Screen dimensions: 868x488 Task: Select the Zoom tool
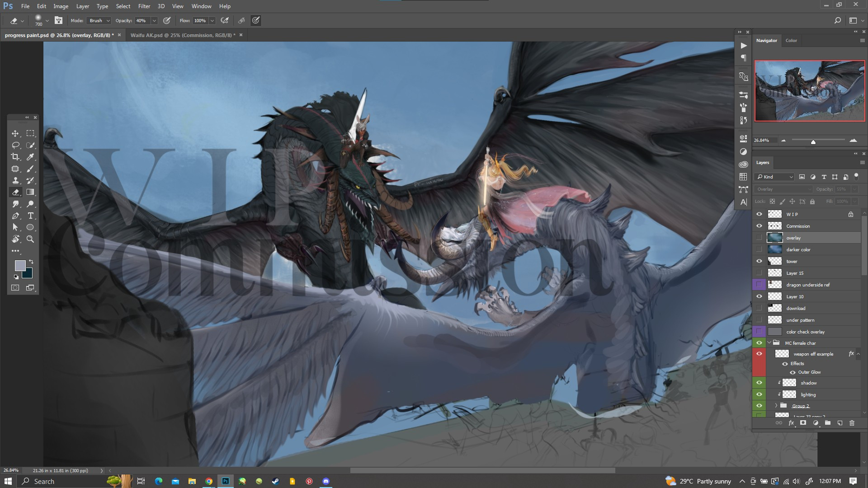point(30,239)
